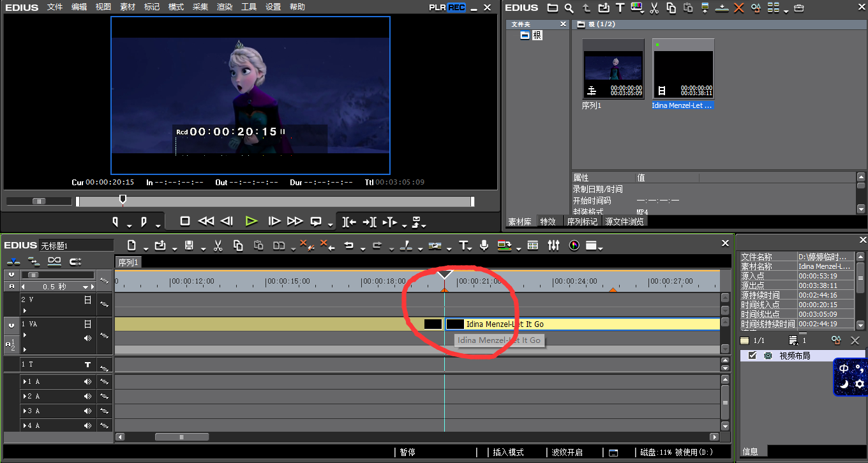Step forward one frame
Viewport: 868px width, 463px height.
tap(274, 221)
